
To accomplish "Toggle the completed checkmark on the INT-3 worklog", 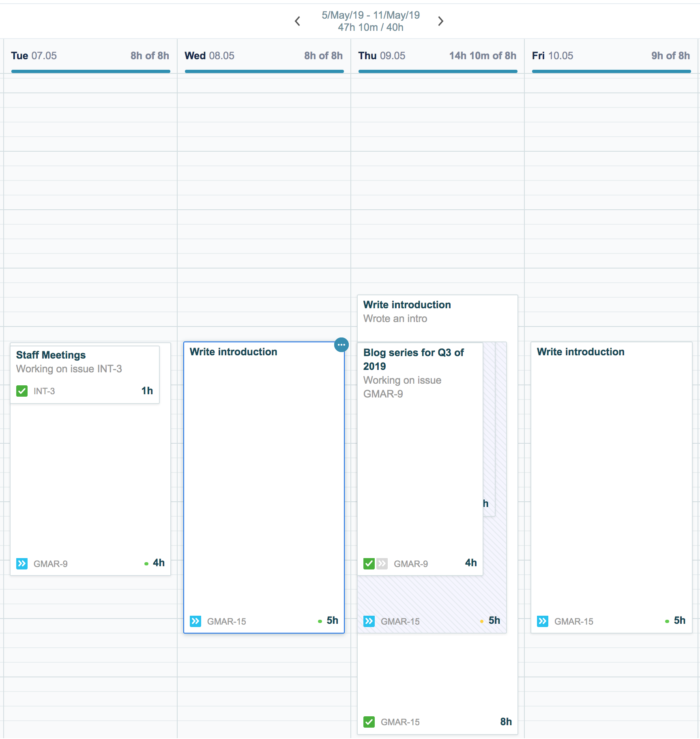I will click(x=21, y=391).
